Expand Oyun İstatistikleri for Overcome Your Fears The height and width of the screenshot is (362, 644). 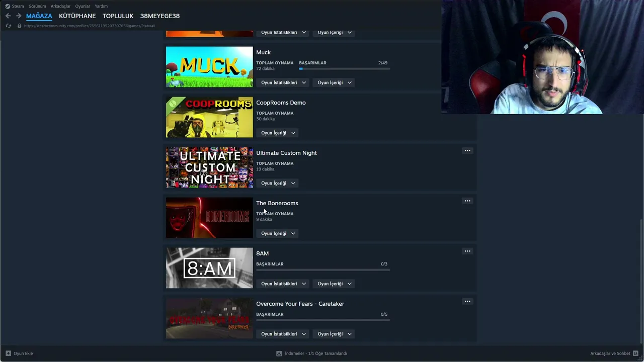(283, 334)
